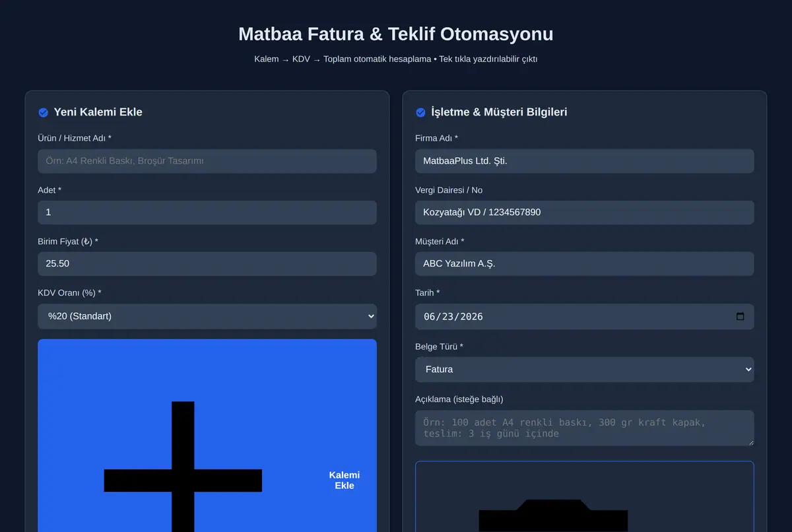Click the Müşteri Adı field
The height and width of the screenshot is (532, 792).
pos(585,264)
